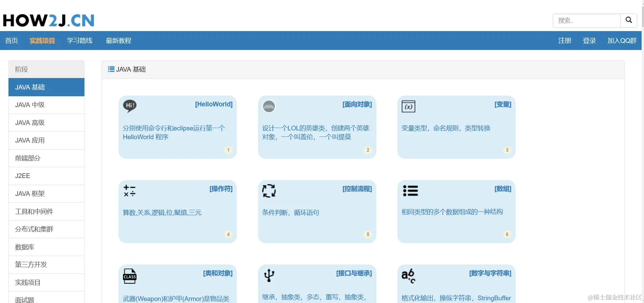Click 登录 in the top bar
644x303 pixels.
tap(589, 41)
